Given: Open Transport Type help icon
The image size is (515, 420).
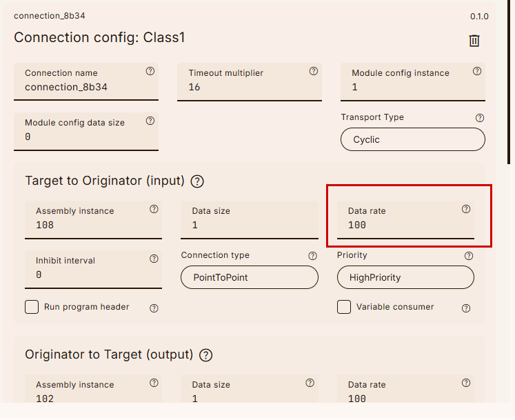Looking at the screenshot, I should click(480, 118).
